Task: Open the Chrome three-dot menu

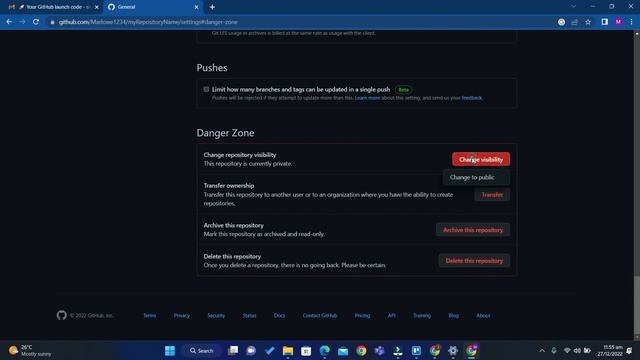Action: pos(631,22)
